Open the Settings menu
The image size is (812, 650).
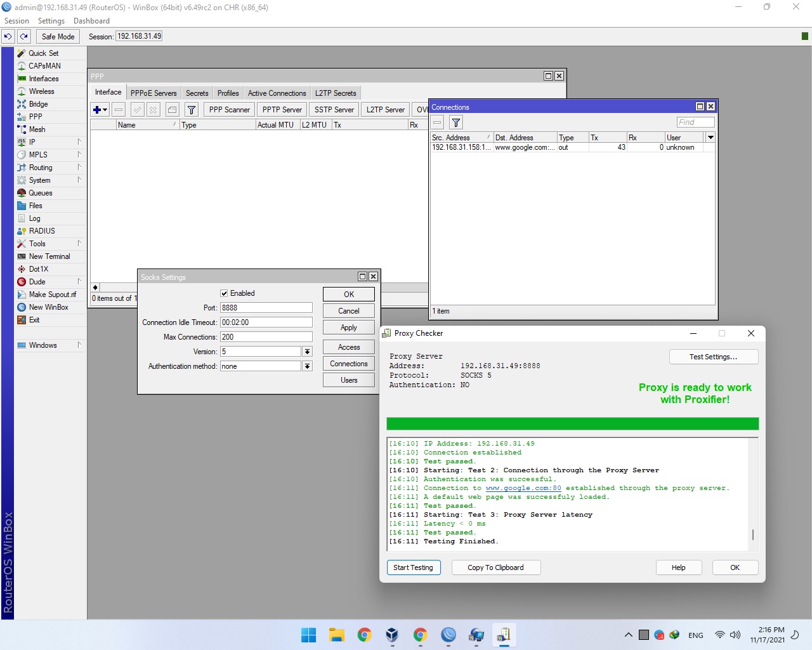[51, 21]
